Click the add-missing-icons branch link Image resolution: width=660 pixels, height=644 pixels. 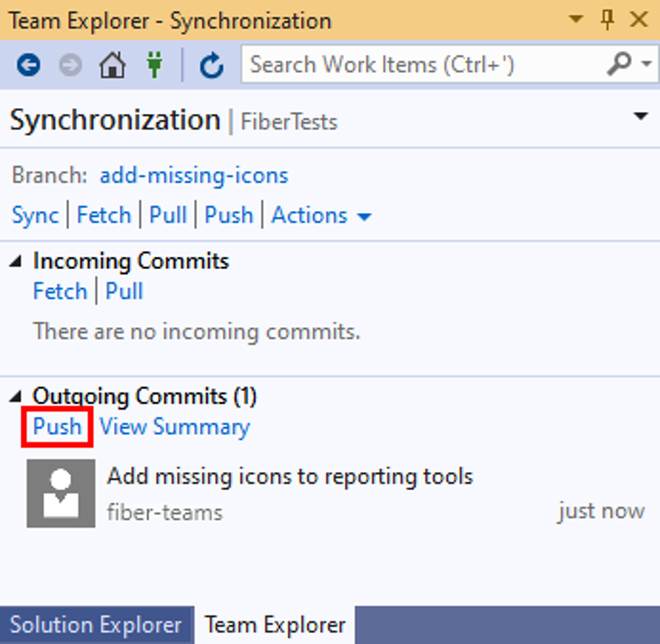pos(193,176)
